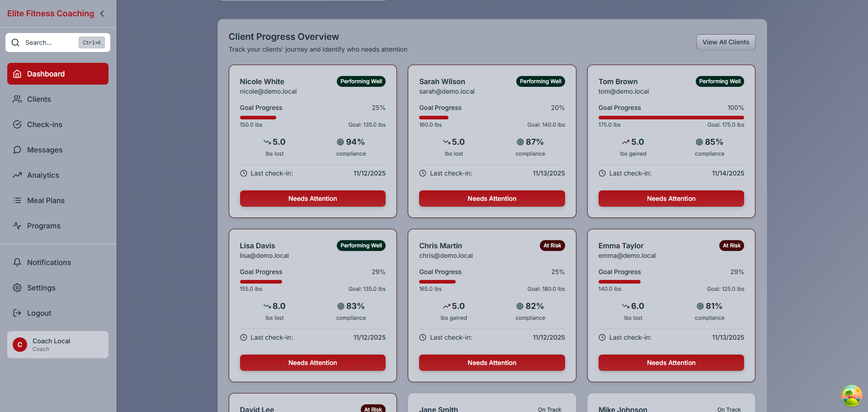The image size is (868, 412).
Task: Click Logout in the sidebar
Action: pyautogui.click(x=39, y=313)
